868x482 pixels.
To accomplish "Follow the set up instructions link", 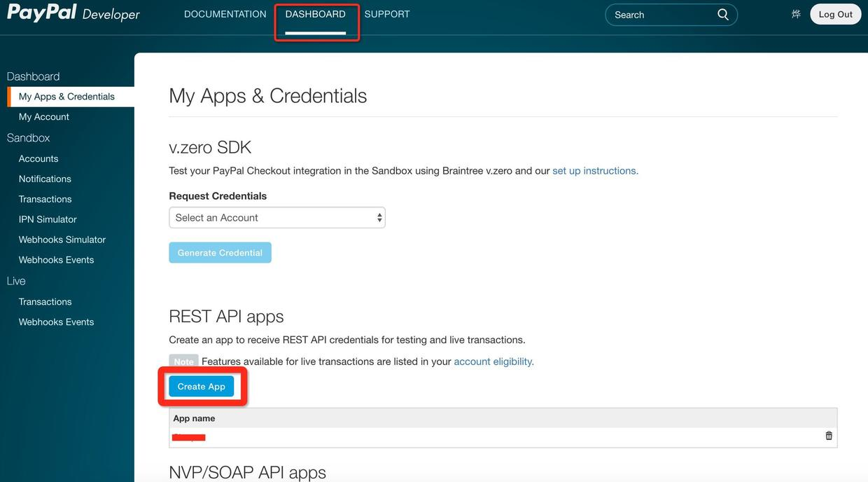I will pos(595,171).
